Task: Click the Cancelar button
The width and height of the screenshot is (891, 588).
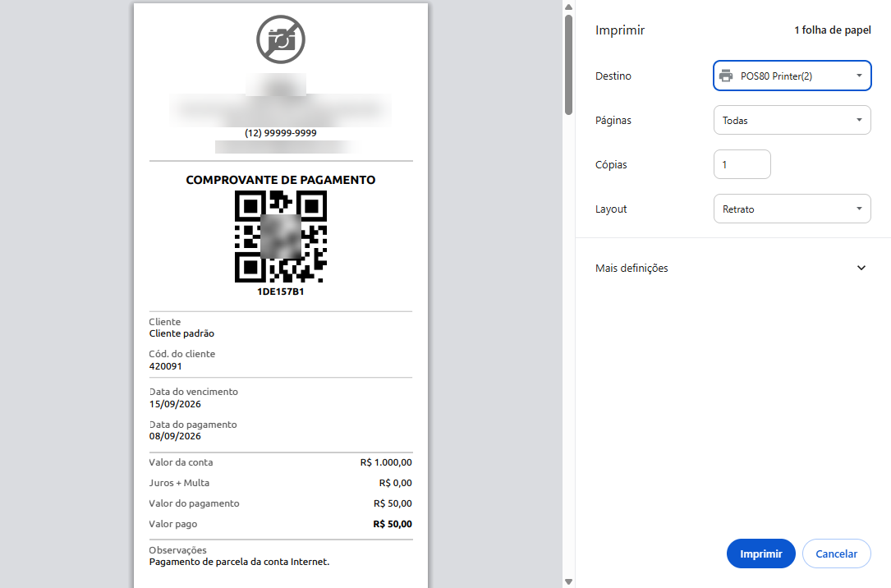Action: click(836, 554)
